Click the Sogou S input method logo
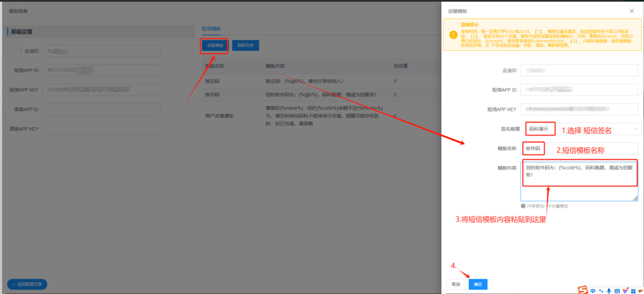Viewport: 644px width, 294px height. [583, 290]
